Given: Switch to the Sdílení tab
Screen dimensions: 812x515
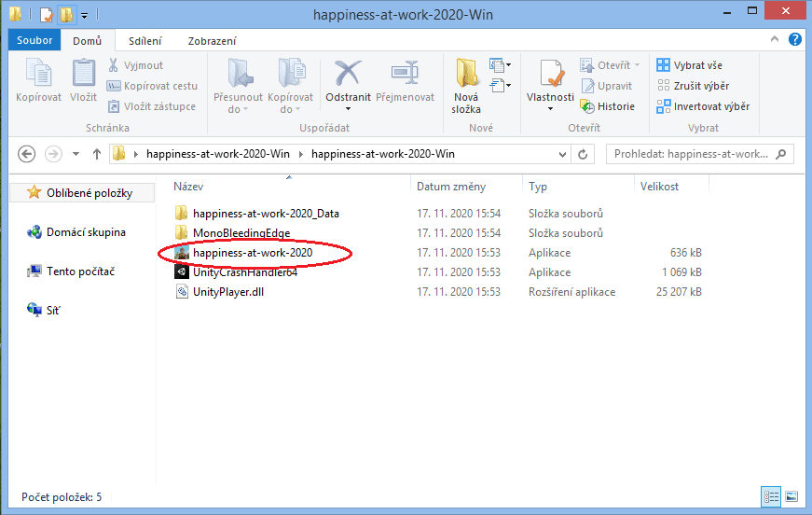Looking at the screenshot, I should pyautogui.click(x=145, y=41).
